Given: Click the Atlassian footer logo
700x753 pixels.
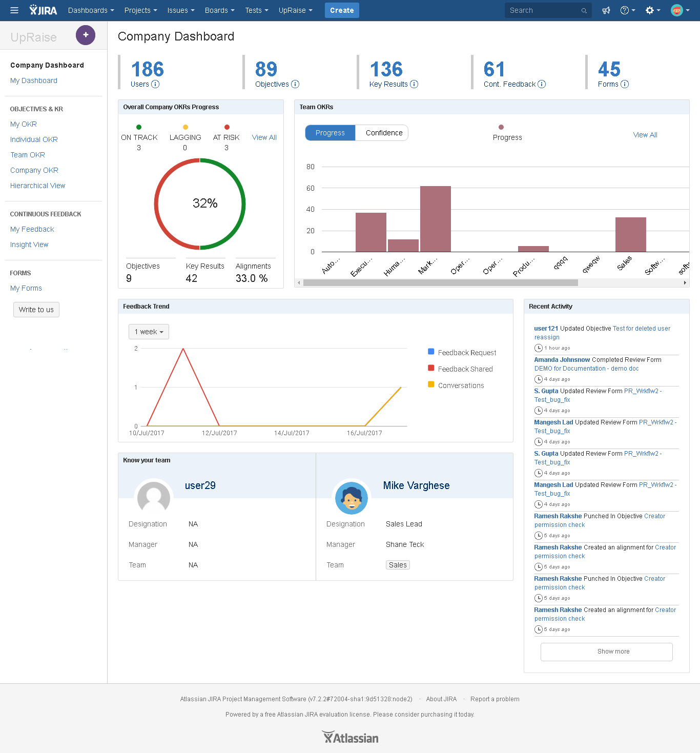Looking at the screenshot, I should pos(350,738).
